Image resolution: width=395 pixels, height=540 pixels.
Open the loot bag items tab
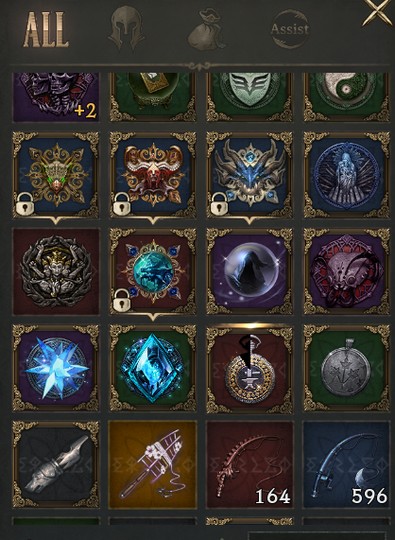[x=206, y=30]
